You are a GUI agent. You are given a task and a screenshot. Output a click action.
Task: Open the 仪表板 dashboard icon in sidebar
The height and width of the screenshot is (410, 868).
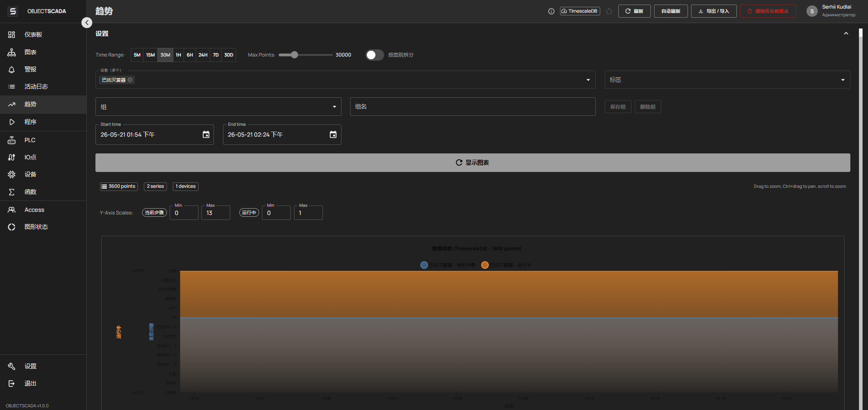tap(12, 35)
